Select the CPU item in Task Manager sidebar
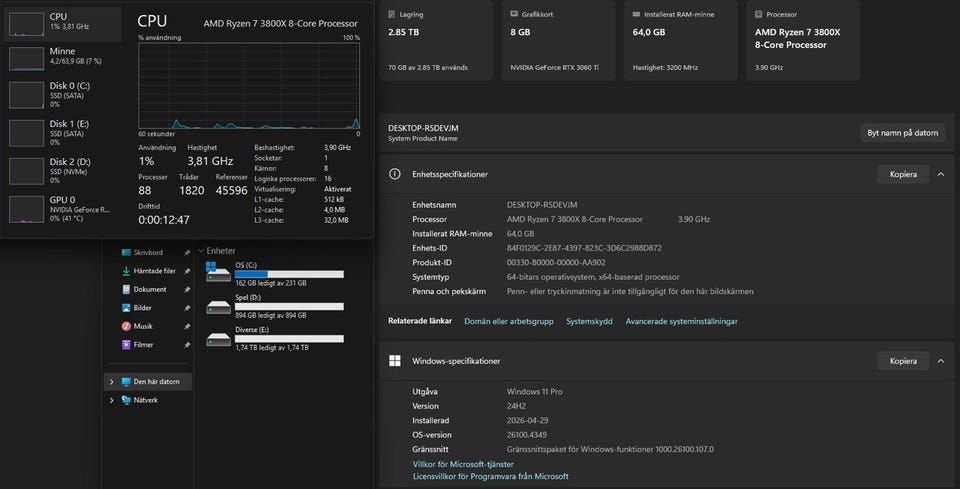The height and width of the screenshot is (489, 960). point(62,24)
